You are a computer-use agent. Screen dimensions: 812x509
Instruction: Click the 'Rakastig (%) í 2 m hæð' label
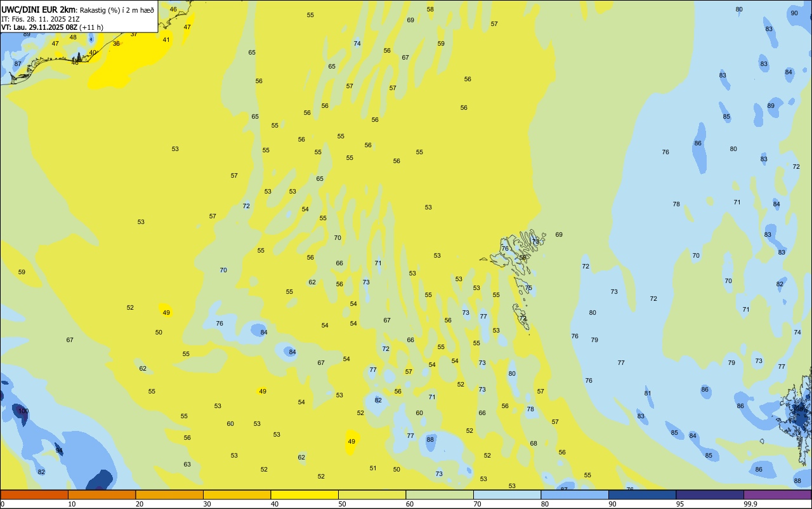[117, 10]
